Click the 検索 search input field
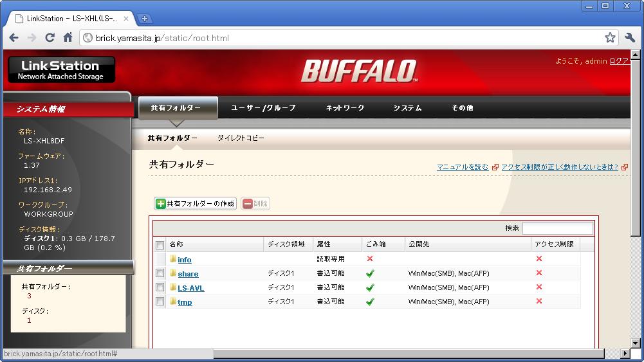644x362 pixels. click(558, 228)
